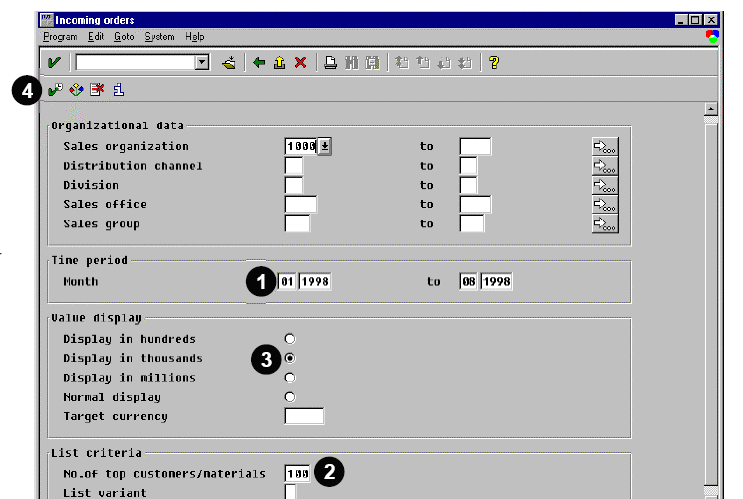The height and width of the screenshot is (499, 743).
Task: Click the ending year field 1998
Action: click(496, 281)
